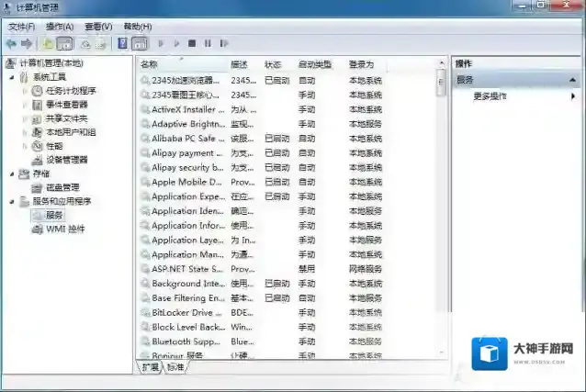Switch to the 标准 tab

point(175,367)
